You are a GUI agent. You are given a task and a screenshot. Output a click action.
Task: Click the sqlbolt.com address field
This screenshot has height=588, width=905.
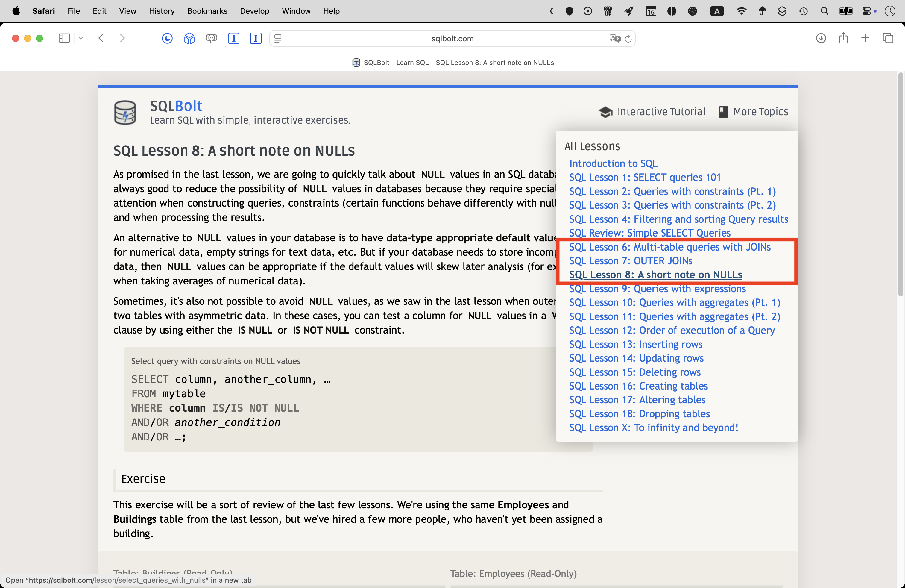452,38
